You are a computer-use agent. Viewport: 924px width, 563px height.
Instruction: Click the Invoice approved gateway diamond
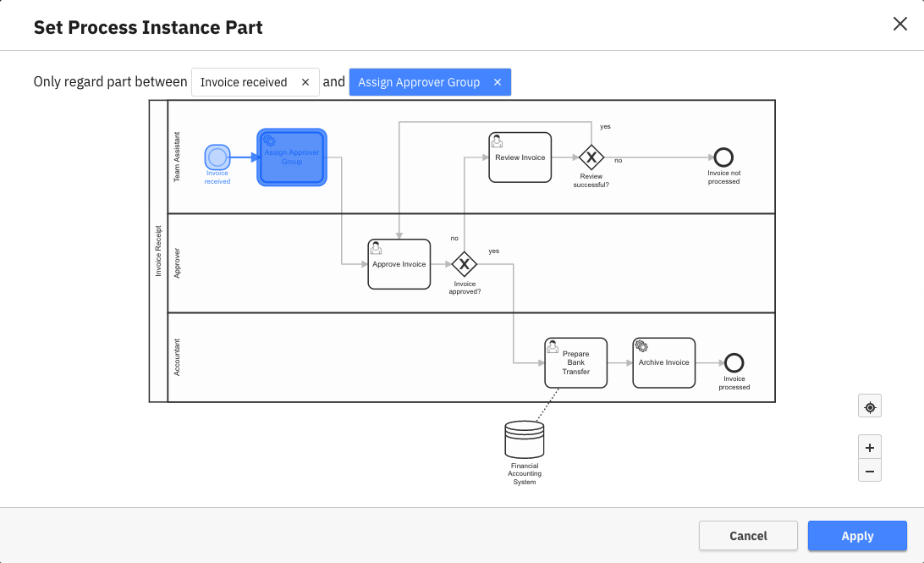pos(464,264)
